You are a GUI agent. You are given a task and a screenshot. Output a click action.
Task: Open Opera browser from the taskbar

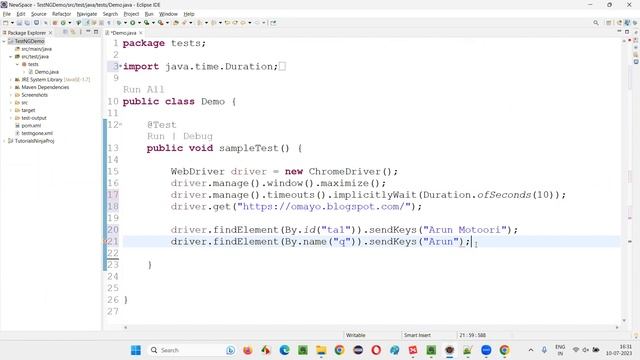point(376,350)
